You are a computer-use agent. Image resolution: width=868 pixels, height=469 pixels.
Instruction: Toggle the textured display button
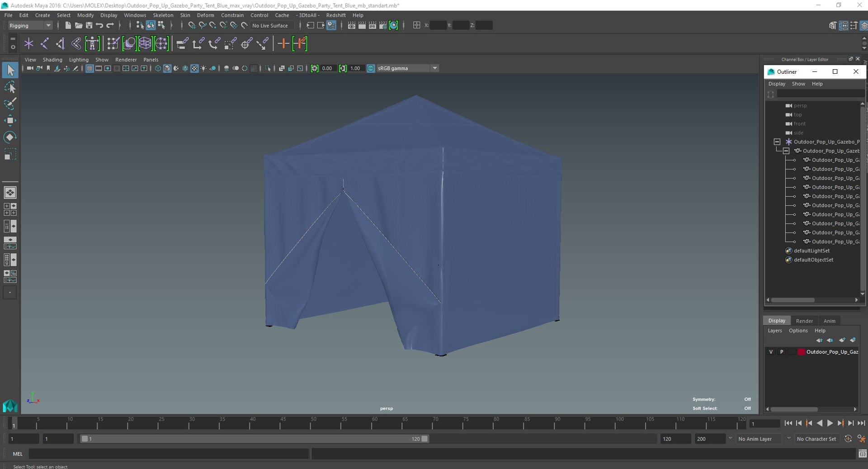(x=194, y=68)
